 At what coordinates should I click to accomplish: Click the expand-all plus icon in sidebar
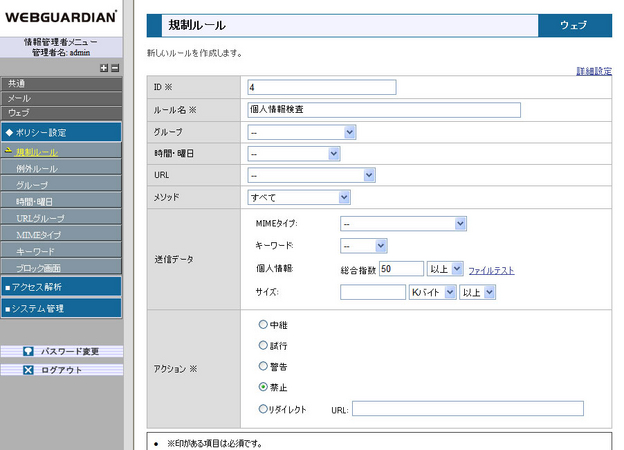click(x=104, y=68)
